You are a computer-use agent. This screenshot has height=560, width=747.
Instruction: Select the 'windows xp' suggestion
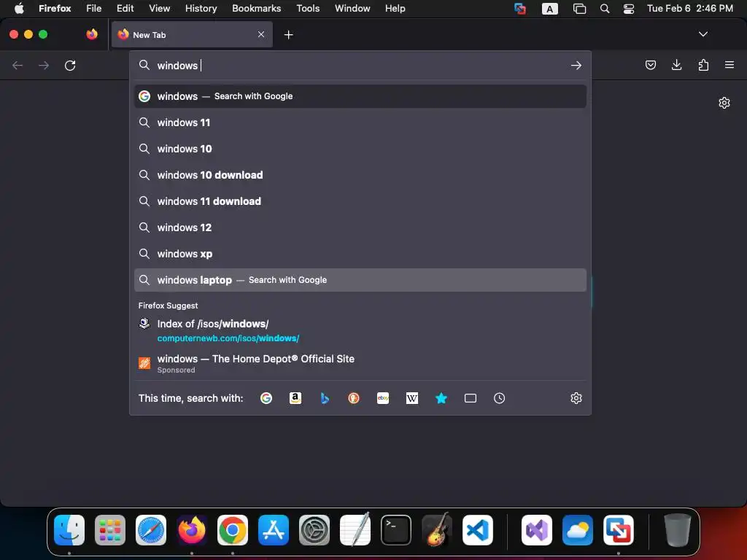pos(360,254)
